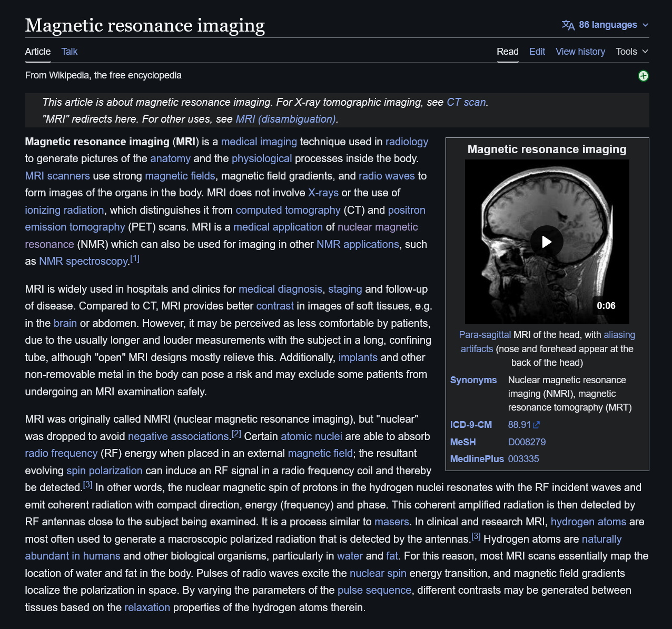The height and width of the screenshot is (629, 672).
Task: Open the masers link
Action: tap(392, 522)
